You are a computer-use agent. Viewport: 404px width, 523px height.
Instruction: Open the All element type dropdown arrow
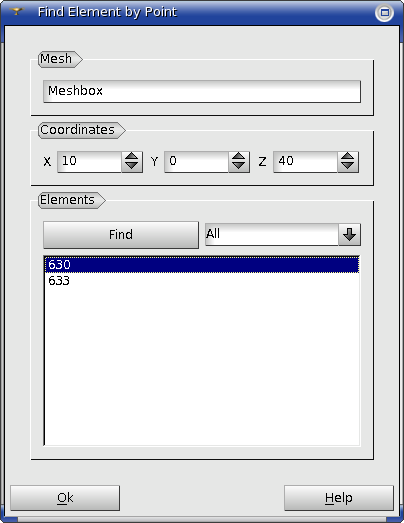(349, 234)
